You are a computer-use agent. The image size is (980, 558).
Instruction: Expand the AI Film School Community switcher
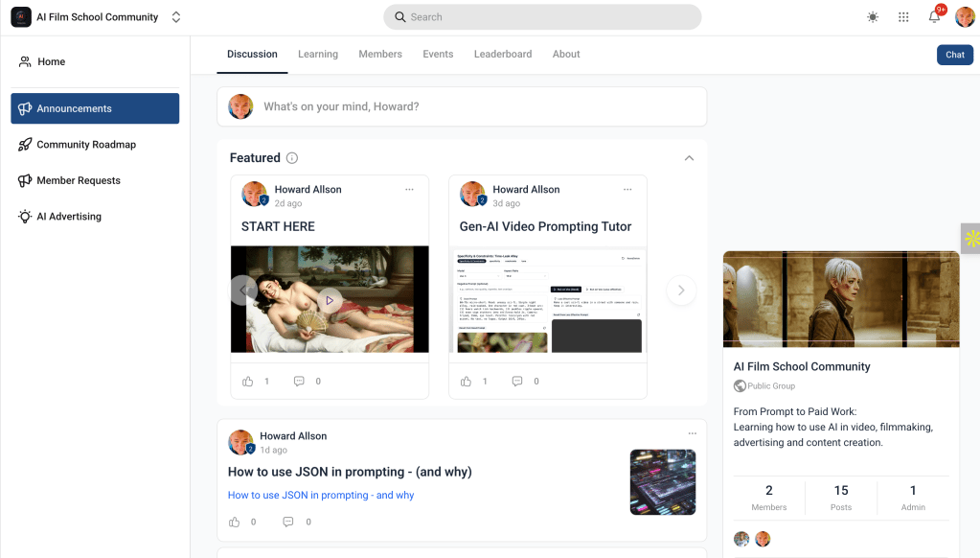point(175,17)
